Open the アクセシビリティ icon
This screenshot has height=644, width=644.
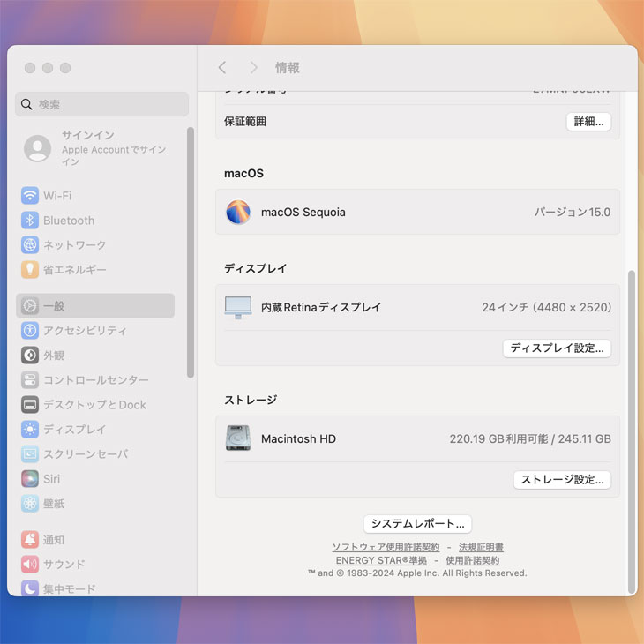click(x=30, y=330)
